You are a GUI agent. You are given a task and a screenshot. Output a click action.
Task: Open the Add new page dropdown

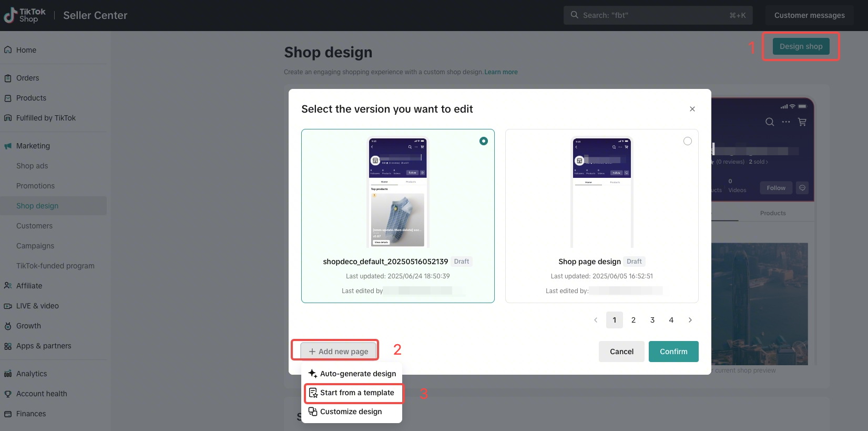point(339,352)
